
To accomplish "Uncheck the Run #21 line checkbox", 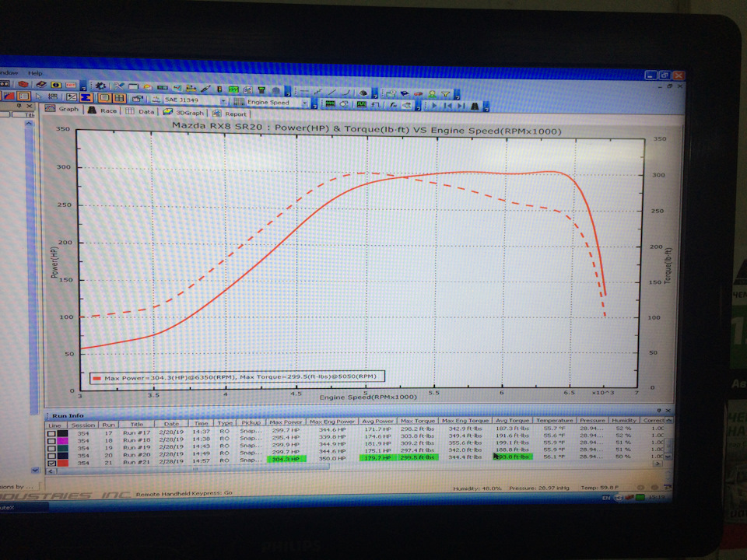I will (x=51, y=463).
